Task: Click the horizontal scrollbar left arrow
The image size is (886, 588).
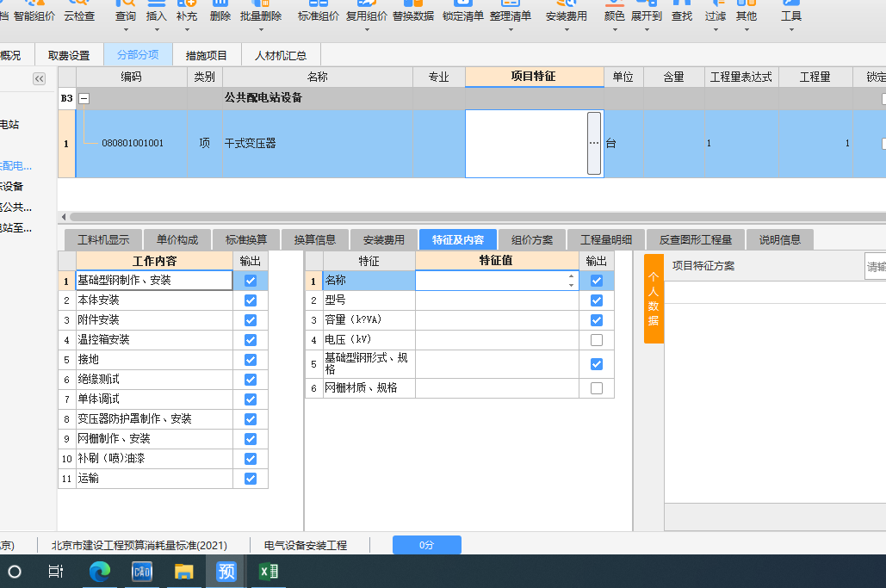Action: coord(64,217)
